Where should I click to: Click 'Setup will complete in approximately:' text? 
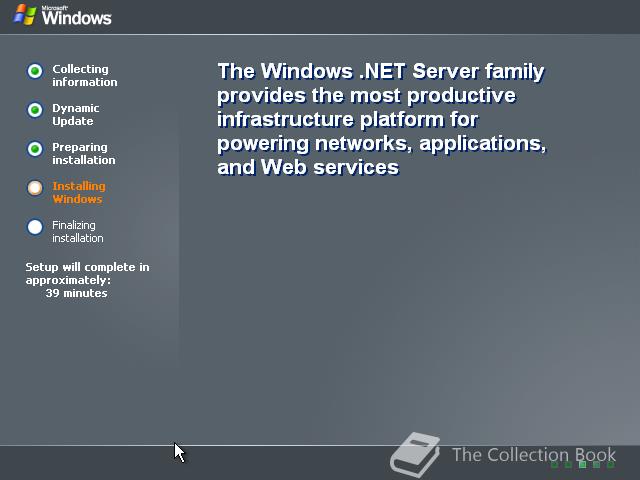87,273
